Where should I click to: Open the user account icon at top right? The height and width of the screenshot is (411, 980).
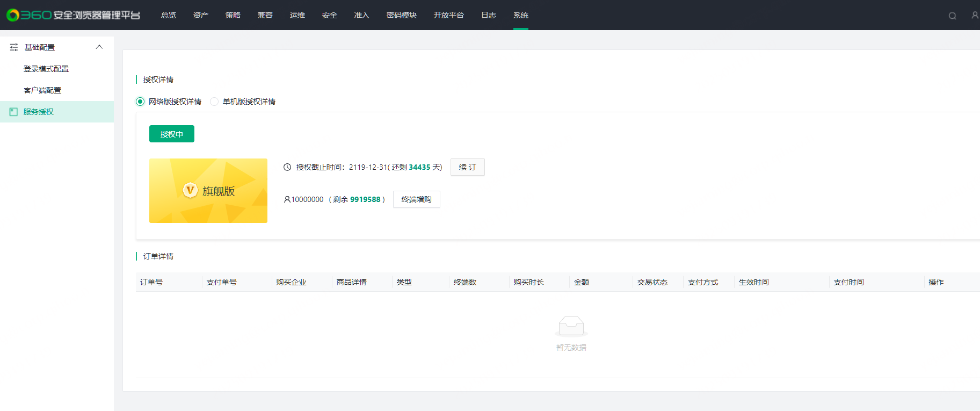975,15
